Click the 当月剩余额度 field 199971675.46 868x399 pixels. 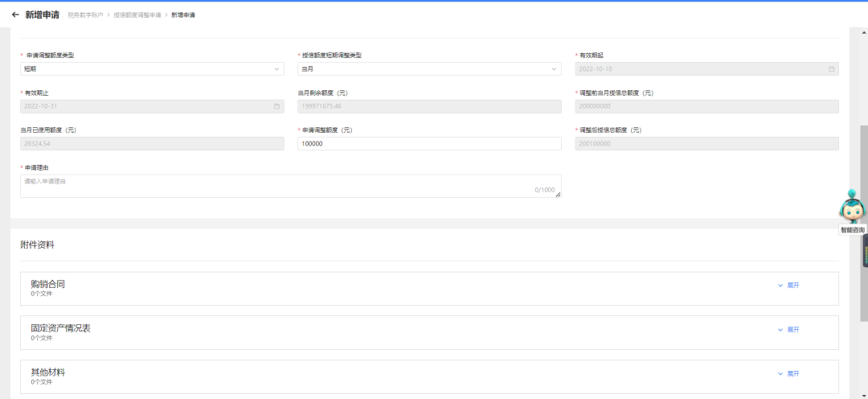tap(429, 106)
